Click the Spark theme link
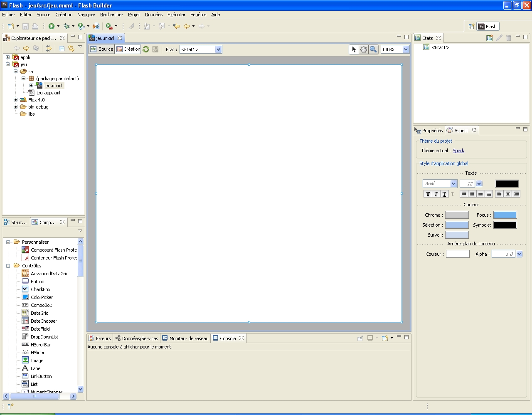 click(x=458, y=151)
